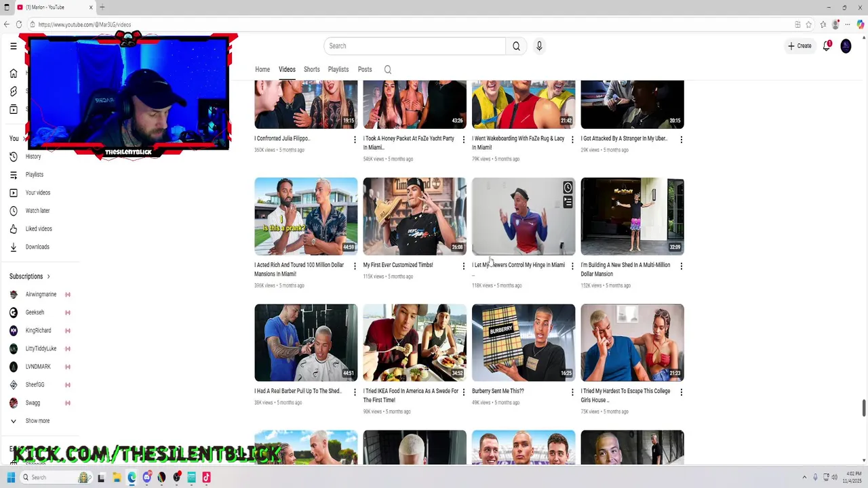Click title My First Ever Customized Timbs!

(x=398, y=265)
